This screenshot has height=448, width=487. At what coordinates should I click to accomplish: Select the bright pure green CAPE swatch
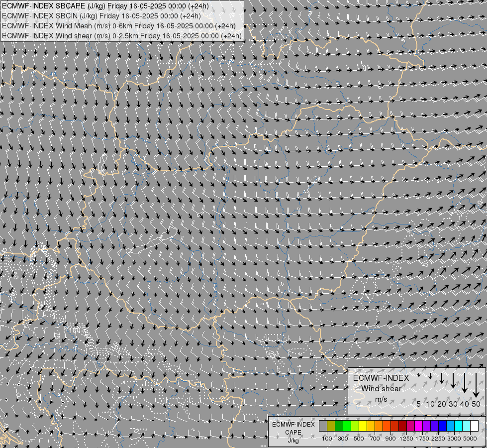(347, 426)
